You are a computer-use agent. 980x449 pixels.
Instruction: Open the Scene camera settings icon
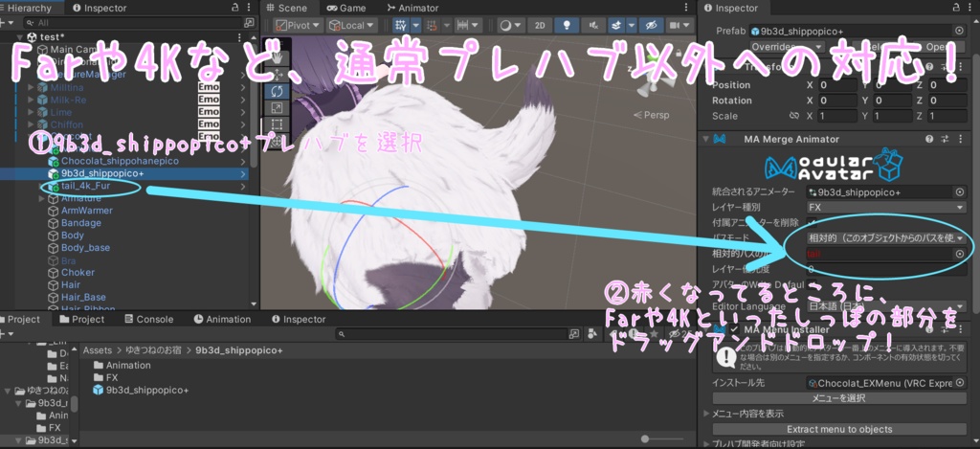680,25
